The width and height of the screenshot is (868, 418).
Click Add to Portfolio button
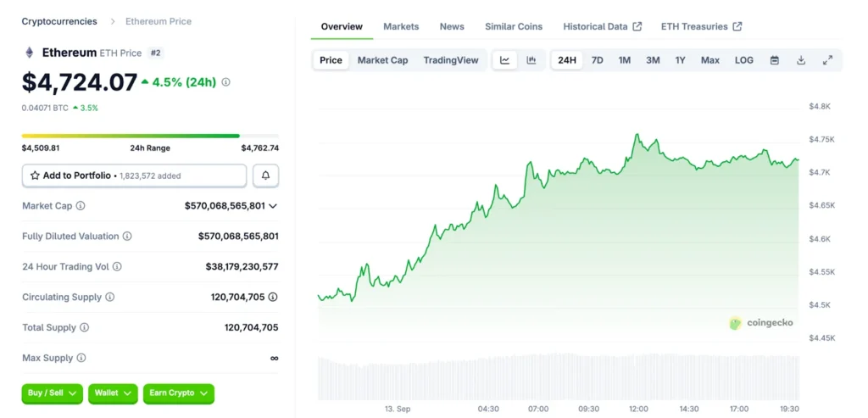[x=134, y=176]
